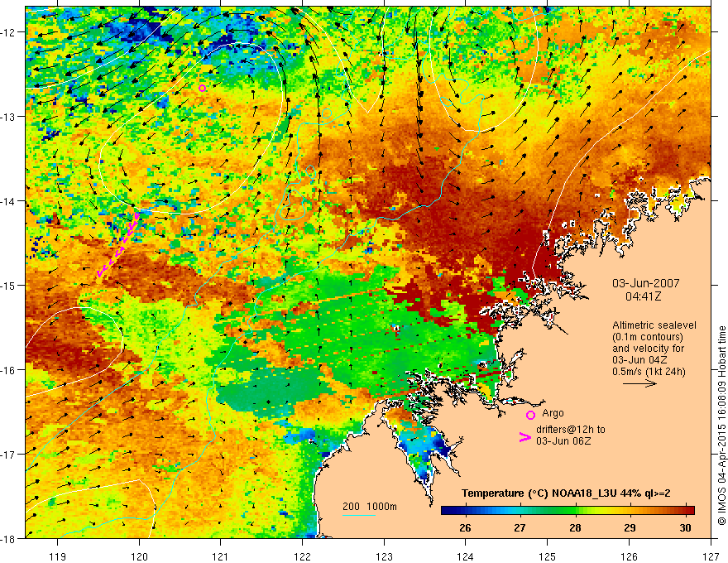
Task: Click the latitude axis label -17
Action: 9,454
